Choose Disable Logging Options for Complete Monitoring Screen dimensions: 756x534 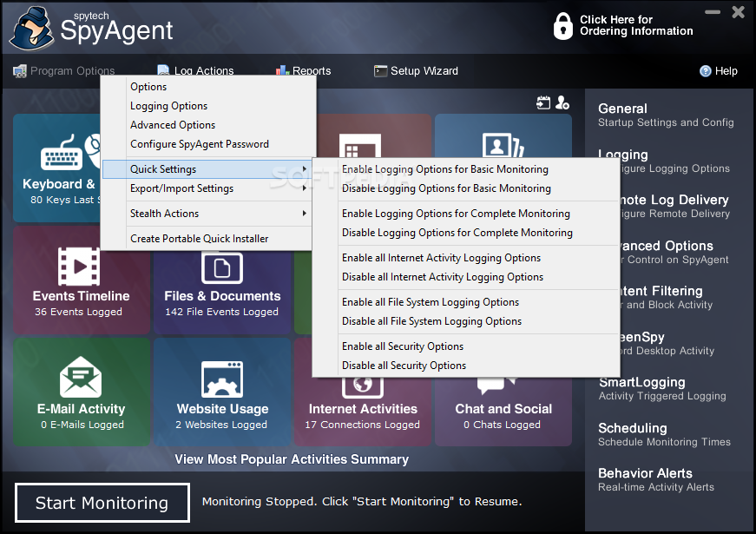466,233
